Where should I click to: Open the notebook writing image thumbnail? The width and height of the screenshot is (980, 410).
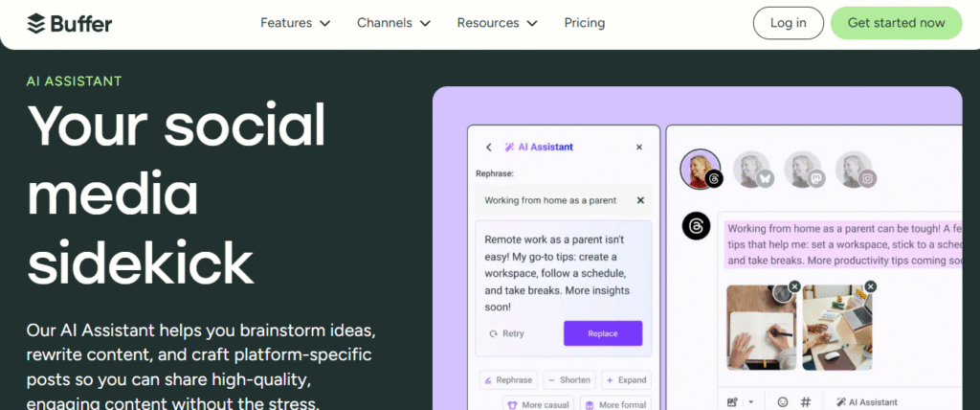pos(761,328)
